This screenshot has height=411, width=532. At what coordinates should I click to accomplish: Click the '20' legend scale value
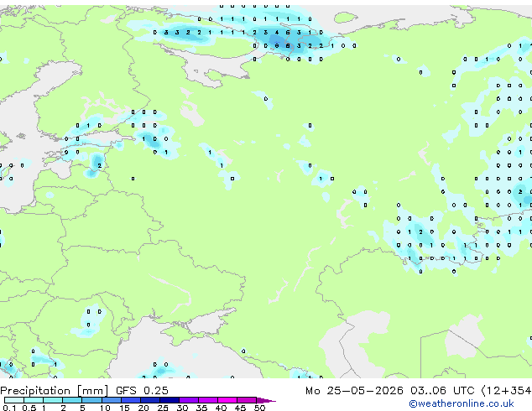(143, 408)
